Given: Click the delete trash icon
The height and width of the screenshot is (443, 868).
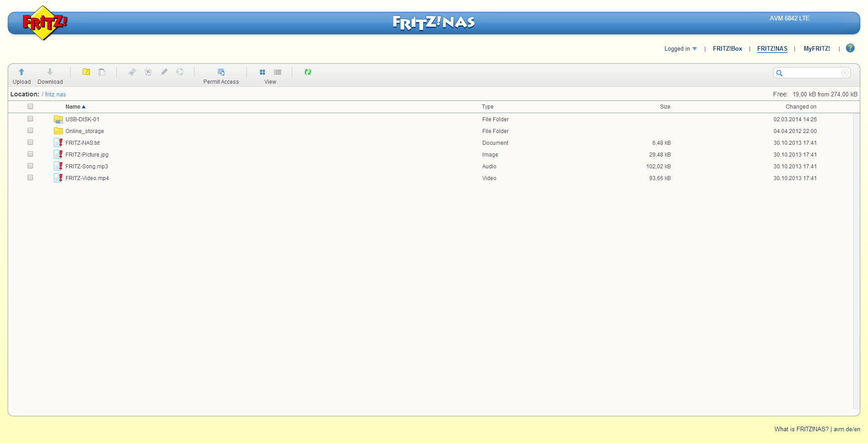Looking at the screenshot, I should tap(148, 72).
